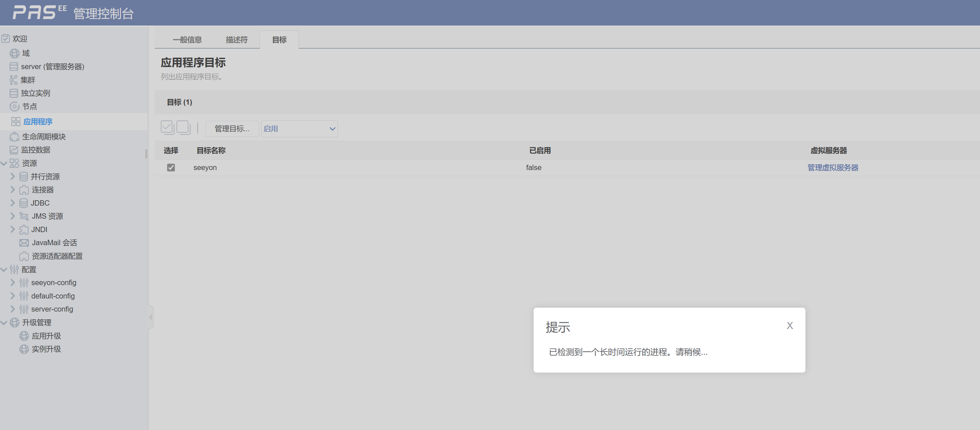Click the grid icon beside 应用程序
The image size is (980, 430).
[16, 121]
